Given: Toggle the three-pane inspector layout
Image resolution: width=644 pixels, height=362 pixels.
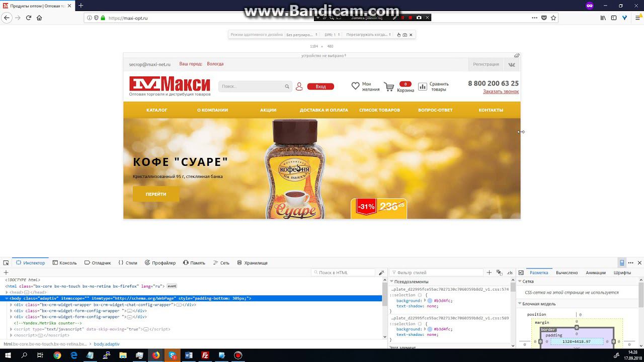Looking at the screenshot, I should [521, 273].
